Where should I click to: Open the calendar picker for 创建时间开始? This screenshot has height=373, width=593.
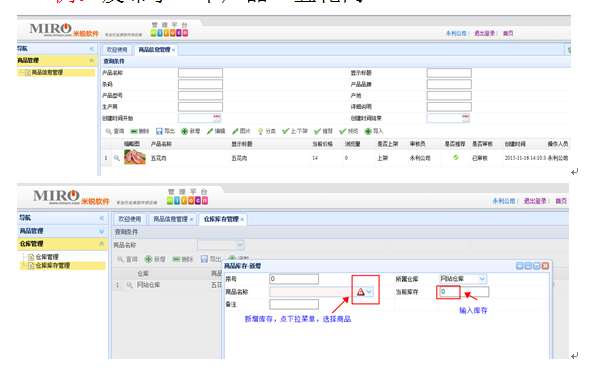(217, 118)
